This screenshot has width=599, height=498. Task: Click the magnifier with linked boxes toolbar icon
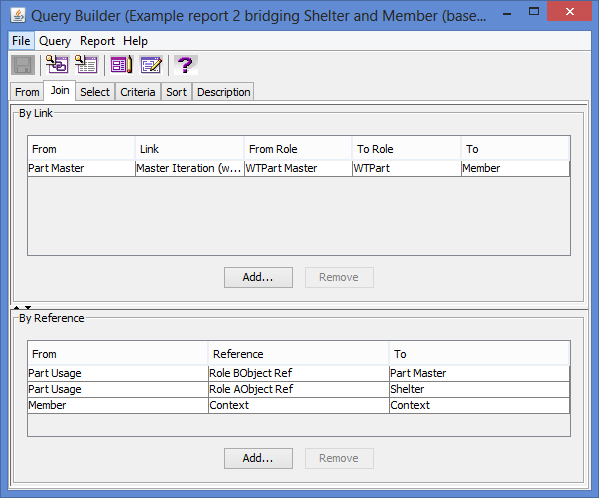(x=57, y=65)
